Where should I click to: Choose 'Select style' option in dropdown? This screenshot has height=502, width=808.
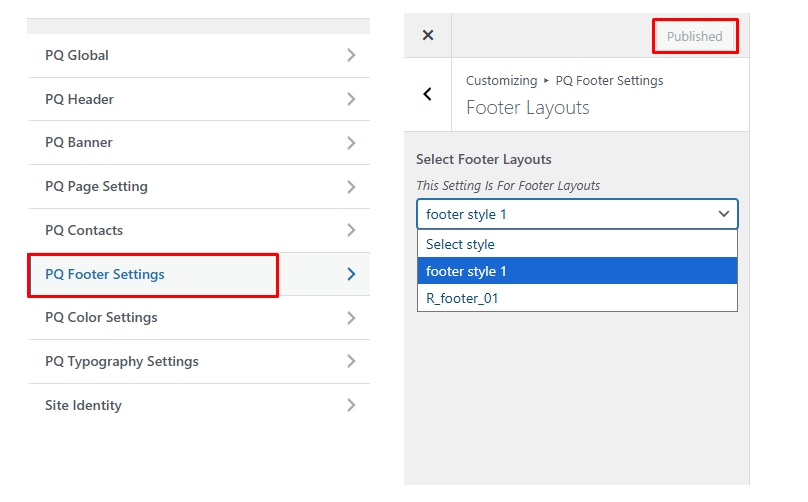click(577, 244)
